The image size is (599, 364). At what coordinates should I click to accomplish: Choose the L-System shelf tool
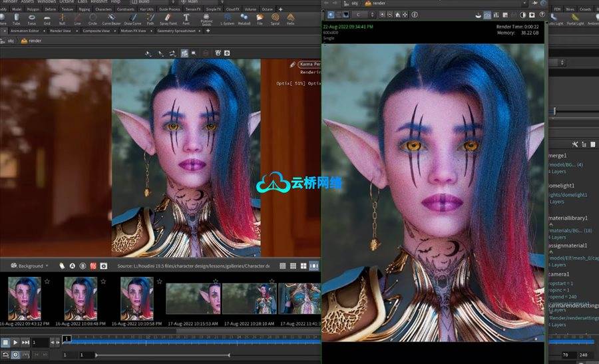coord(227,19)
